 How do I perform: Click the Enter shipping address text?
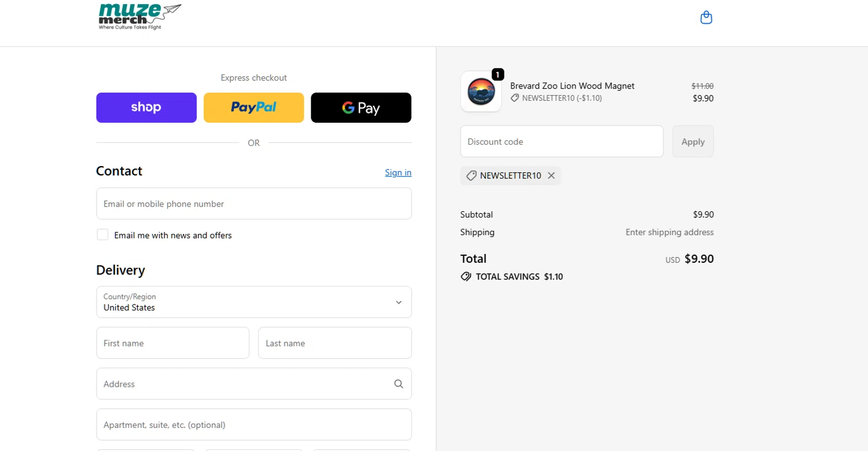(670, 232)
